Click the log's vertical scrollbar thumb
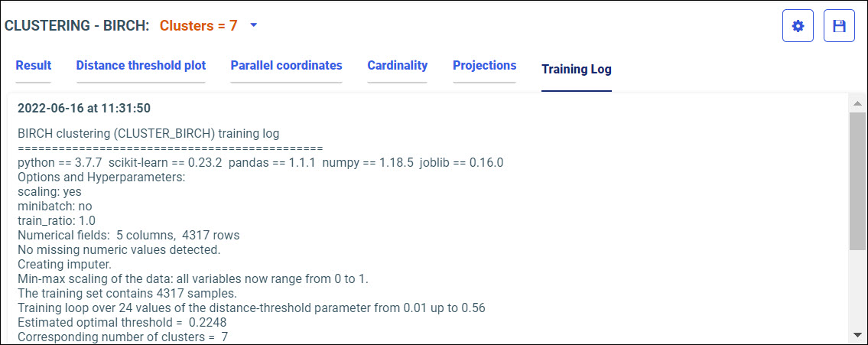The image size is (868, 345). 857,180
